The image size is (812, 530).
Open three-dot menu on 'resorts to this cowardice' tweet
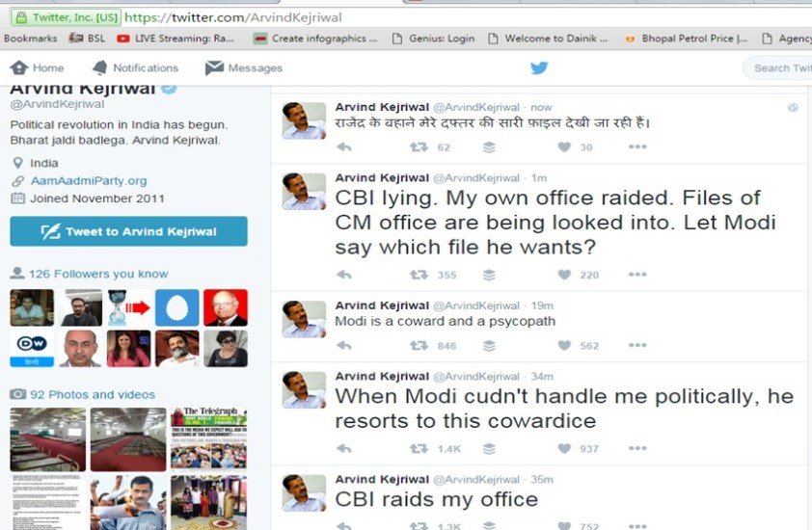(x=637, y=448)
